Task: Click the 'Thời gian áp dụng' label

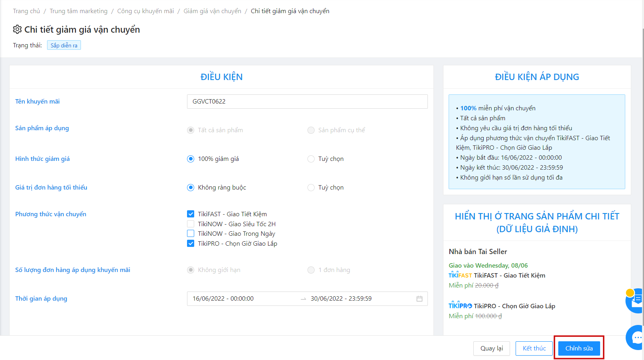Action: pos(41,299)
